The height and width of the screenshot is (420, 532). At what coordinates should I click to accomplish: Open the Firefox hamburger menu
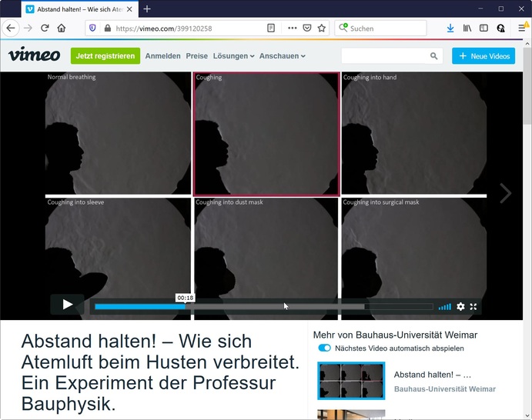(522, 28)
